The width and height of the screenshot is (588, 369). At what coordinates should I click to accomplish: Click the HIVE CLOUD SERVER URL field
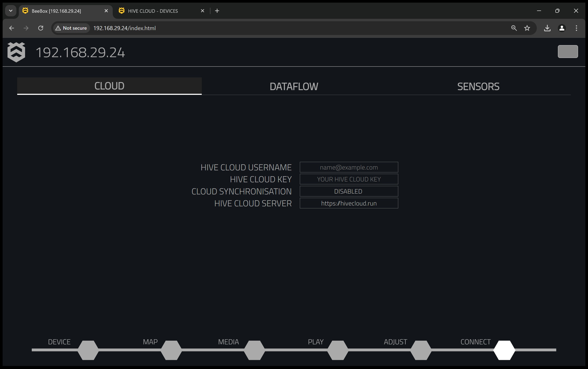coord(348,203)
